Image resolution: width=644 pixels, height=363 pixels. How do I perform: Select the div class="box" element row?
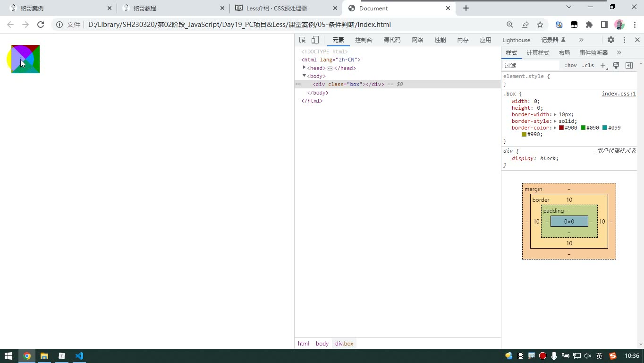398,84
